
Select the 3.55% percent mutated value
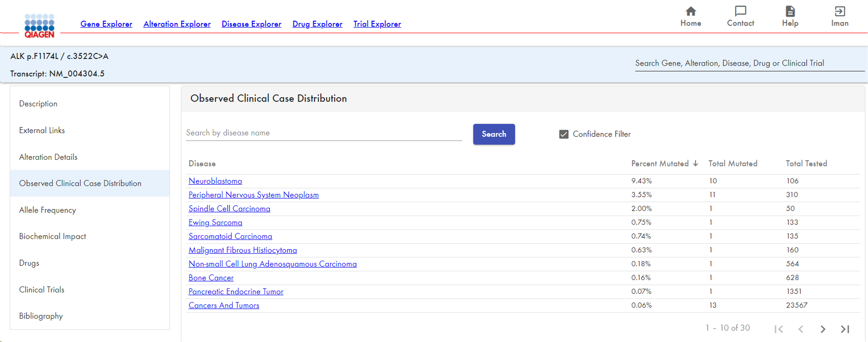click(x=641, y=195)
